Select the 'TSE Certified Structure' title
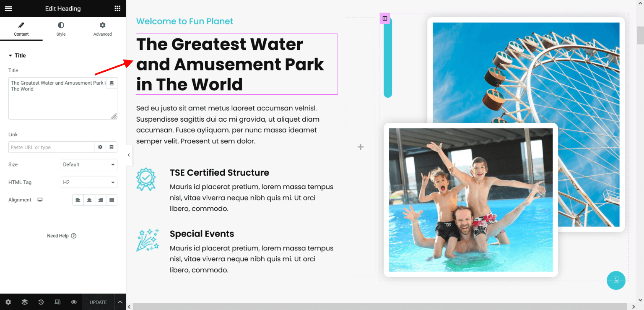644x310 pixels. (219, 172)
